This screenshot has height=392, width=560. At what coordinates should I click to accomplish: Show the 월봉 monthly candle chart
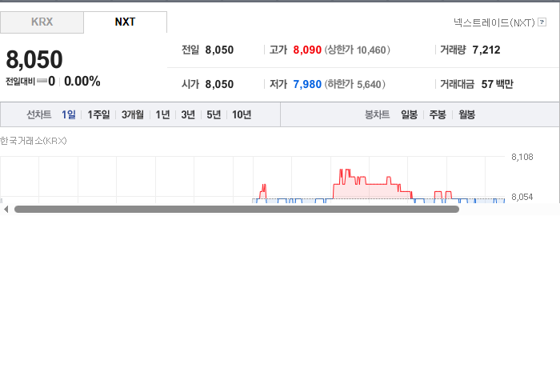click(466, 114)
